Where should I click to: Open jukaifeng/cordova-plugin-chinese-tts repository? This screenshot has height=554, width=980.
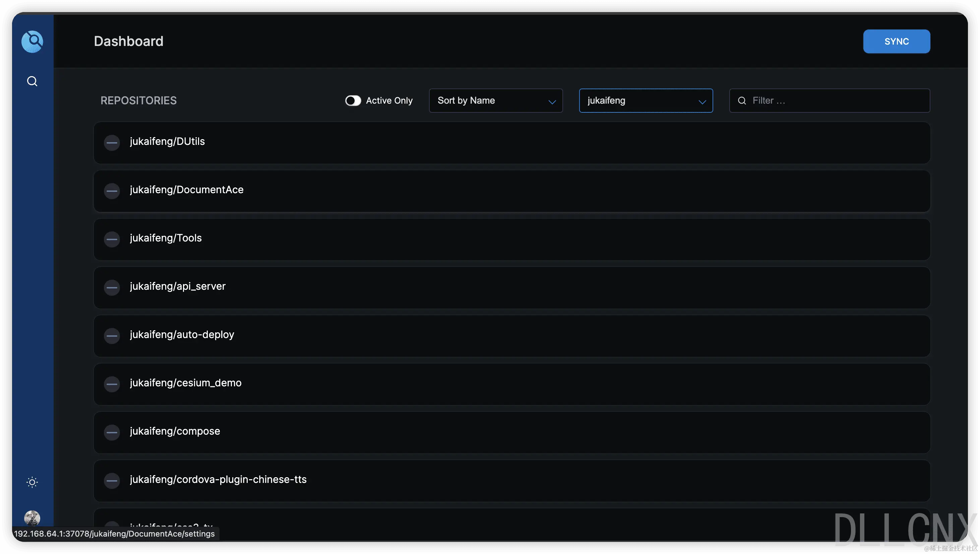pos(218,479)
